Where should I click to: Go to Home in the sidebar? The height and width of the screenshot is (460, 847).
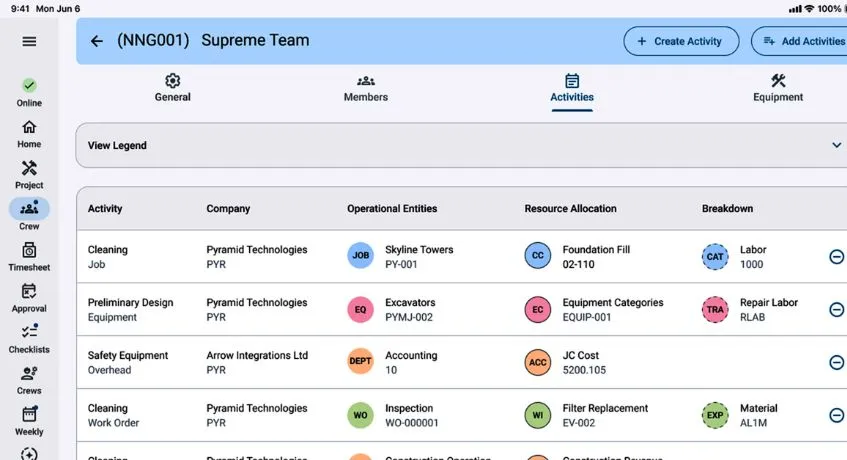click(29, 134)
